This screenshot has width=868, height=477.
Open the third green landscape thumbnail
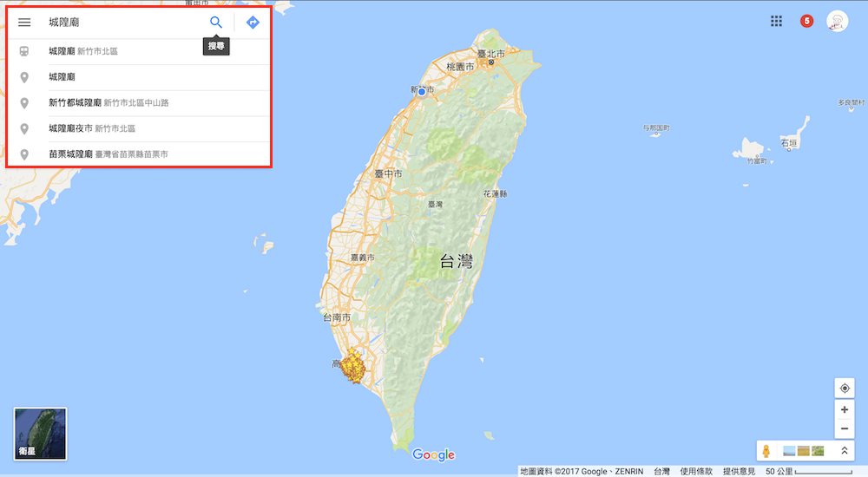point(818,451)
